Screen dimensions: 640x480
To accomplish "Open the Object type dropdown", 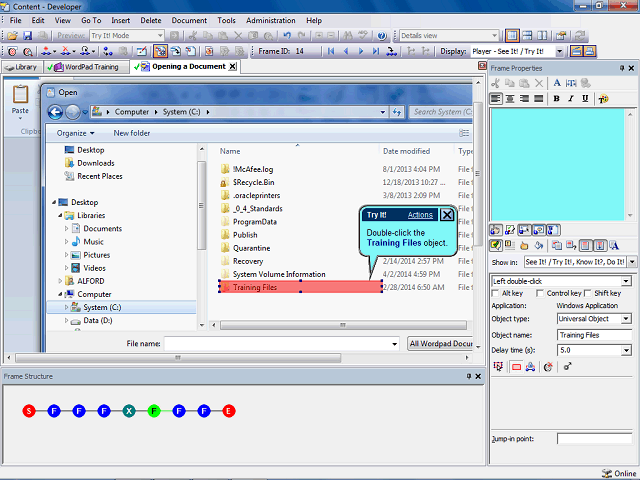I will [626, 319].
